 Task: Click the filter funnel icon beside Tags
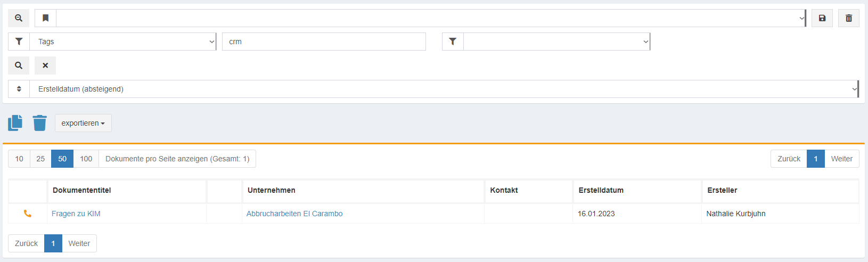(19, 42)
